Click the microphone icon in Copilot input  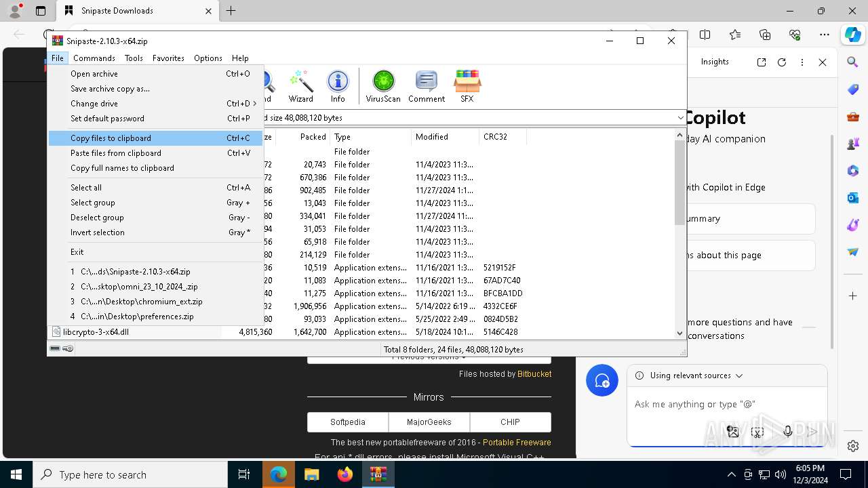[x=787, y=432]
